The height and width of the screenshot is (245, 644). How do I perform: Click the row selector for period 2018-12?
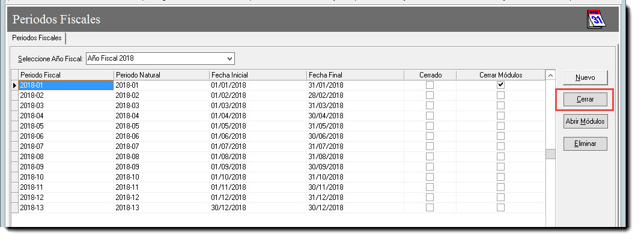point(15,198)
